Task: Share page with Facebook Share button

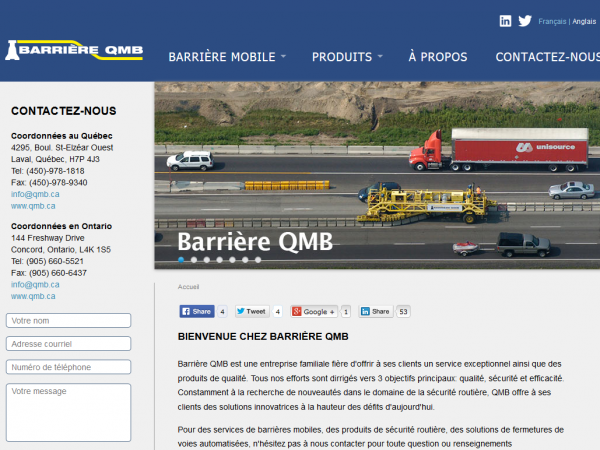Action: click(x=197, y=311)
